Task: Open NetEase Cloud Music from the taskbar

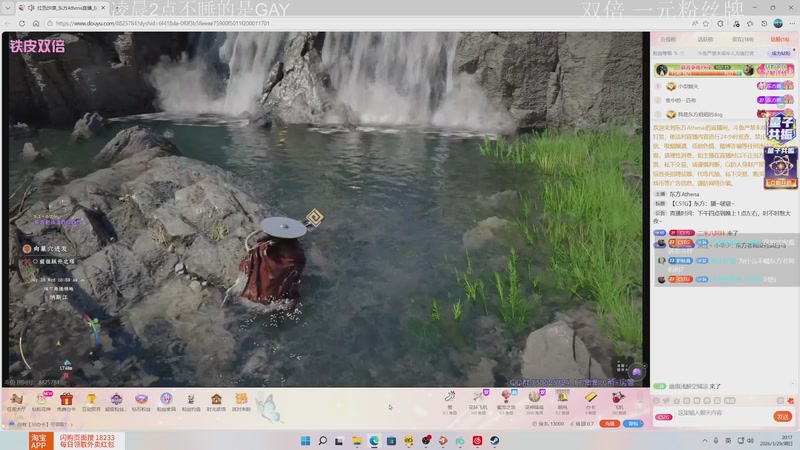Action: [x=478, y=440]
